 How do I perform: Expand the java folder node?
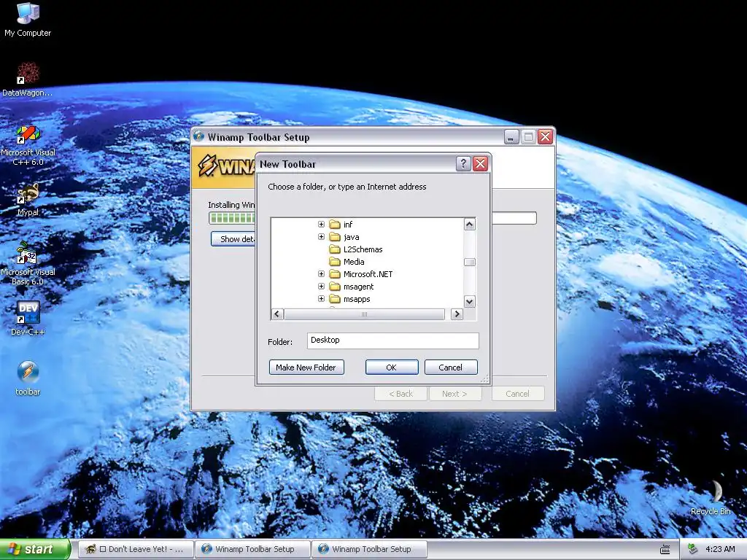coord(321,237)
